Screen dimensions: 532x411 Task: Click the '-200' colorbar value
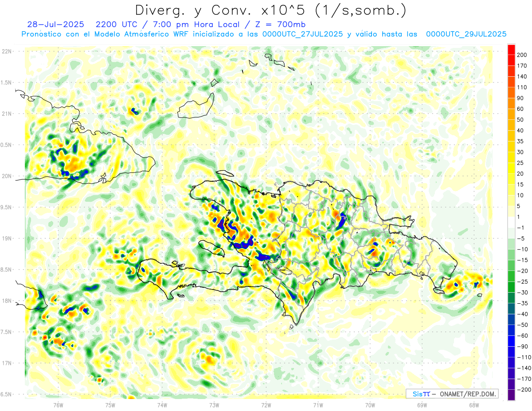(523, 390)
